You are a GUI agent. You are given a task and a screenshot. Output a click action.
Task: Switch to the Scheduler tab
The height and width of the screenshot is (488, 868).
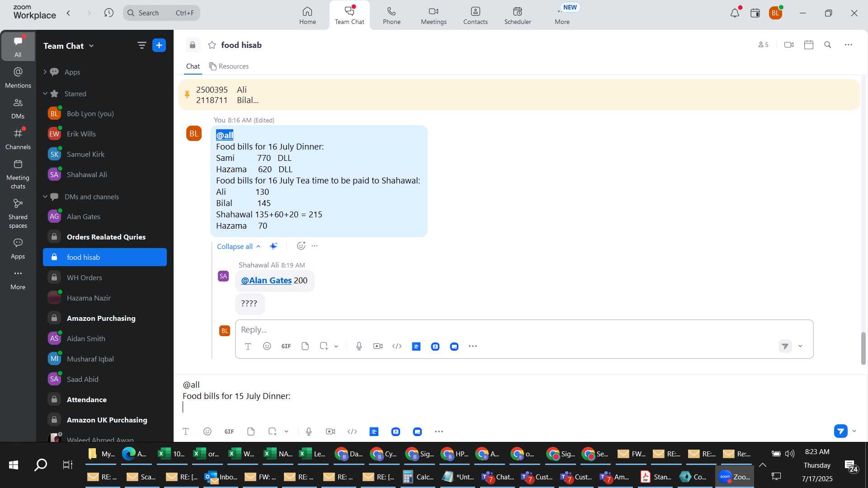518,15
